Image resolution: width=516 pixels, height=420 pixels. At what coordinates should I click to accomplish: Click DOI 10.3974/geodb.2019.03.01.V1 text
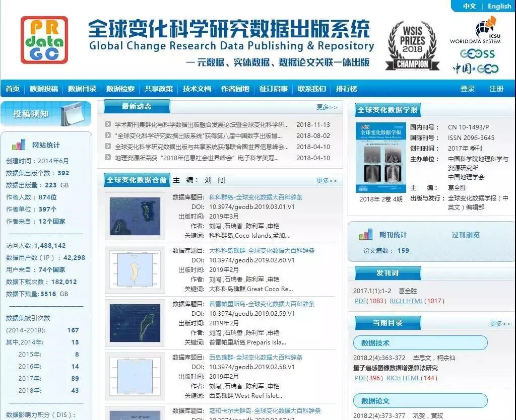(252, 207)
